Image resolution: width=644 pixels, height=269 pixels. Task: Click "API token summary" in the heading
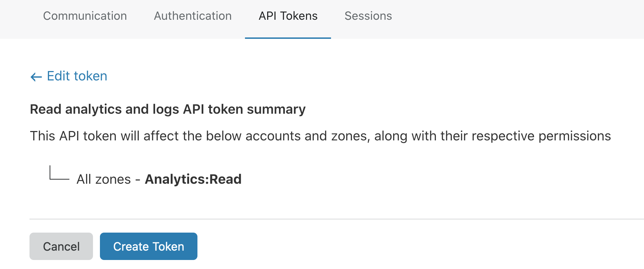[x=244, y=110]
